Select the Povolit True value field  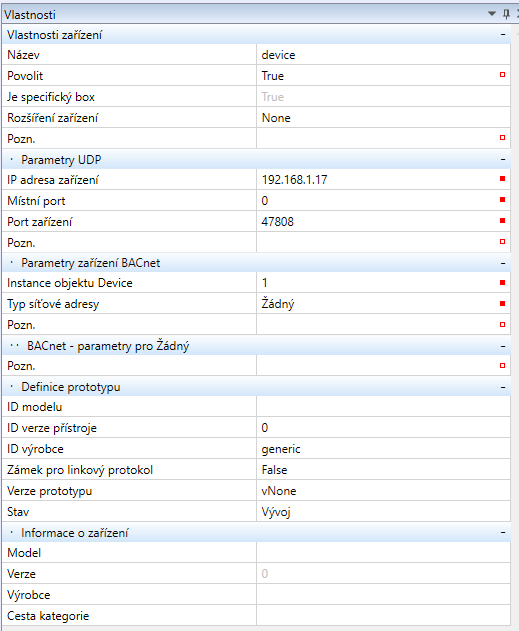[x=383, y=76]
